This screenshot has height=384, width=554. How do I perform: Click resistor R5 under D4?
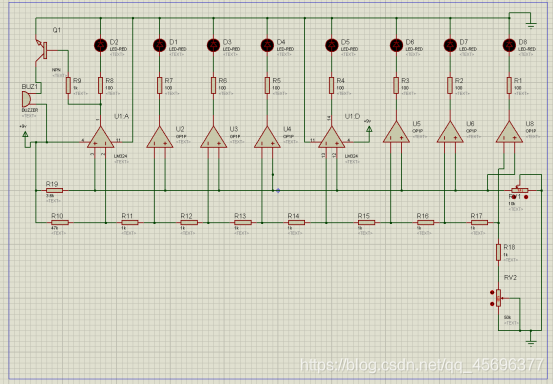[267, 85]
